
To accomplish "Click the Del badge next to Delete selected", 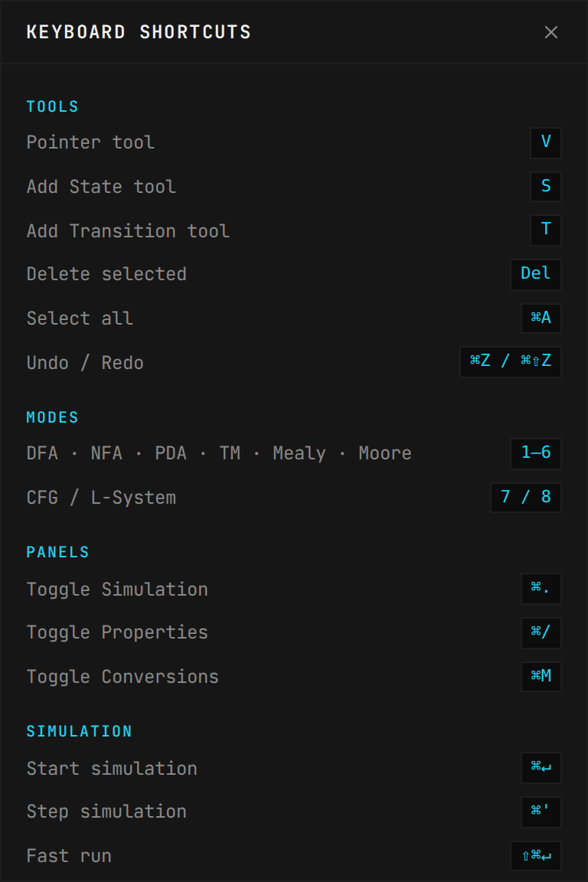I will tap(535, 274).
